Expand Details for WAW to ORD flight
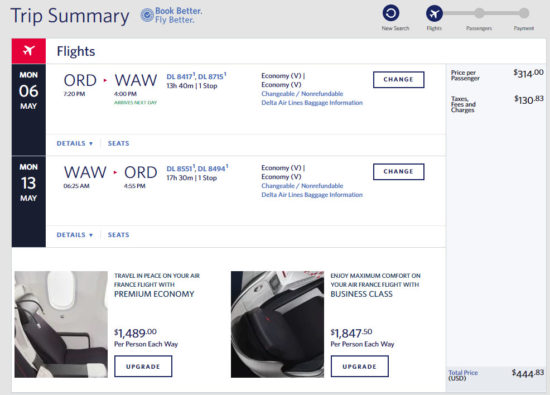The image size is (550, 395). pyautogui.click(x=75, y=235)
